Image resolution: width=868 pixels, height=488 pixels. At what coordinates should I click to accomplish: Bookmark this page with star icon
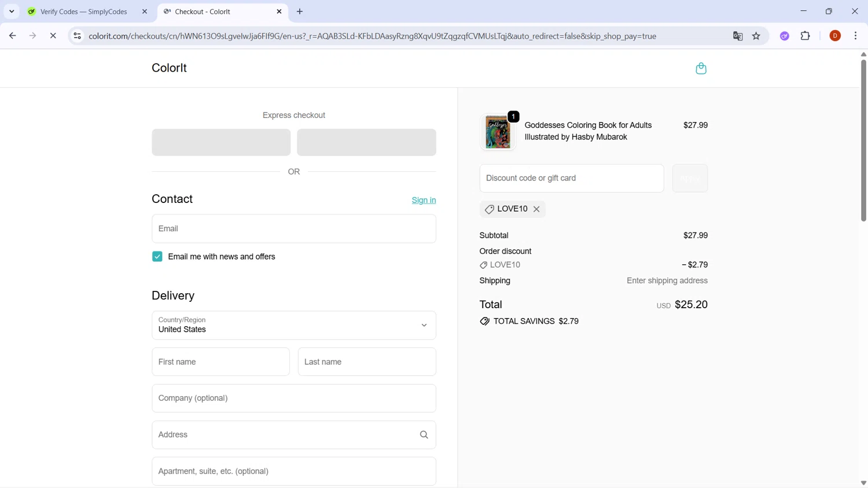click(756, 36)
